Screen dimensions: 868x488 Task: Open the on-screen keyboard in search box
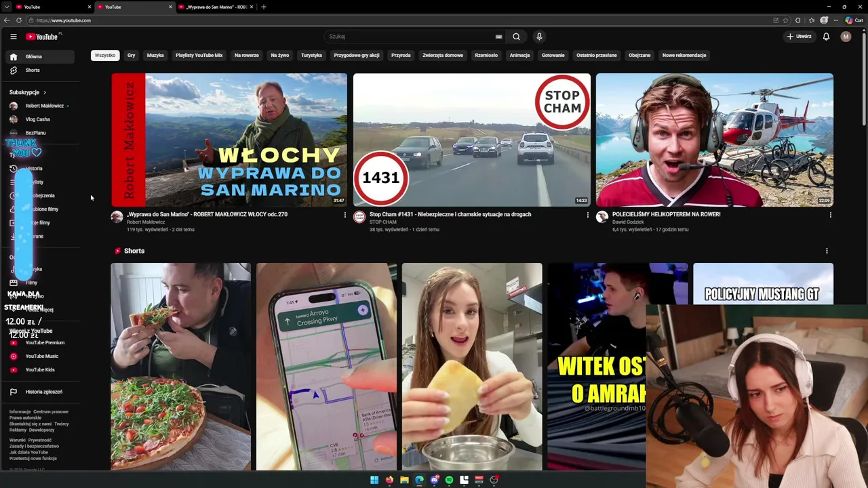pyautogui.click(x=499, y=37)
